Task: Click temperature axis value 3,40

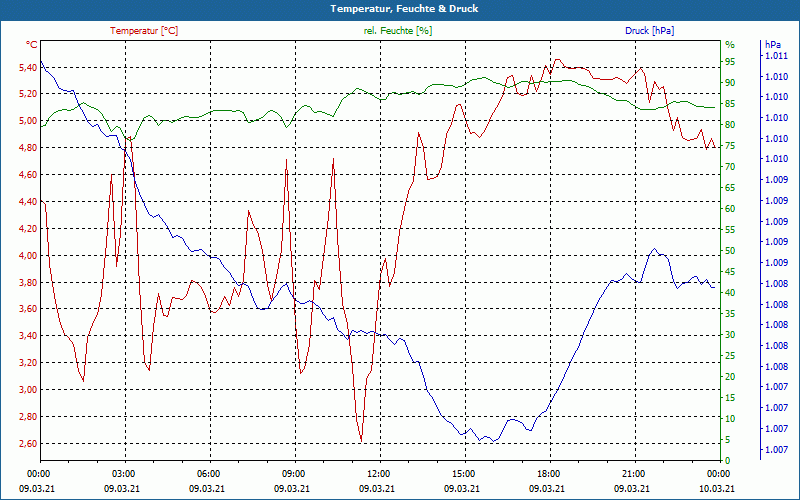Action: pyautogui.click(x=28, y=336)
